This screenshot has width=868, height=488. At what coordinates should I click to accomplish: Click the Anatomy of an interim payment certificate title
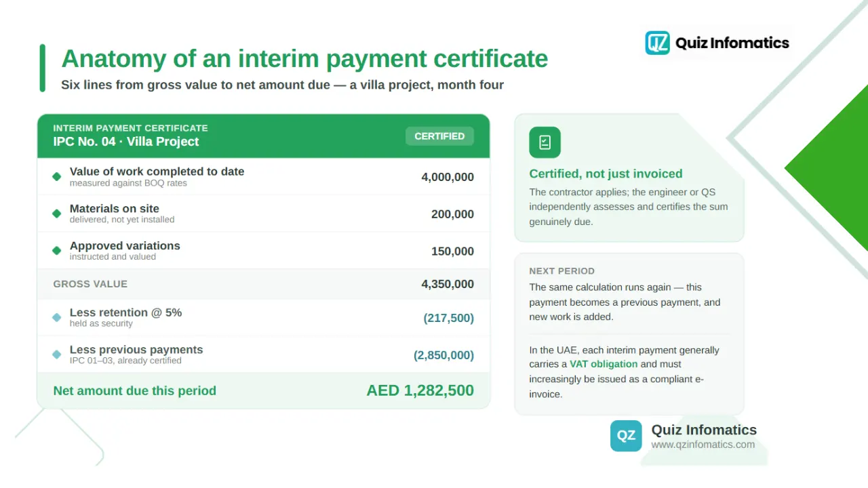coord(304,59)
